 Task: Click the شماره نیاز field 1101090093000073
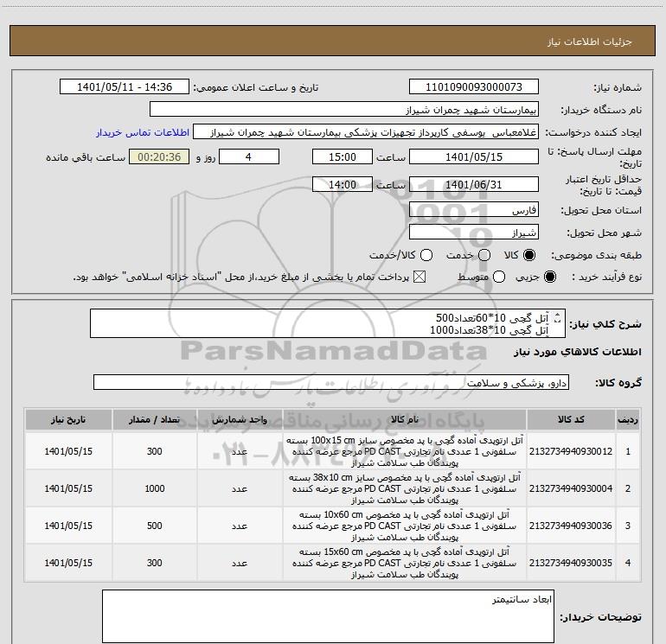pos(474,87)
